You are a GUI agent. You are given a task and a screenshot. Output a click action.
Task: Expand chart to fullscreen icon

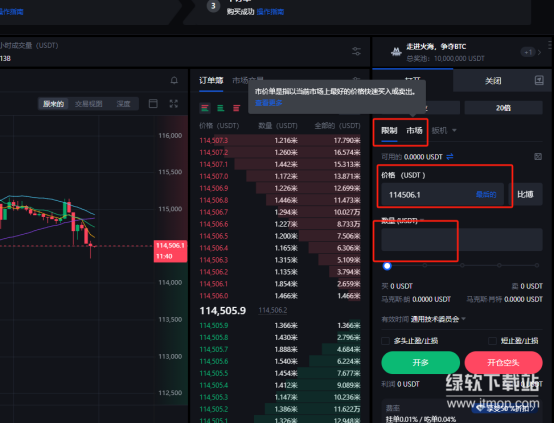tap(173, 104)
